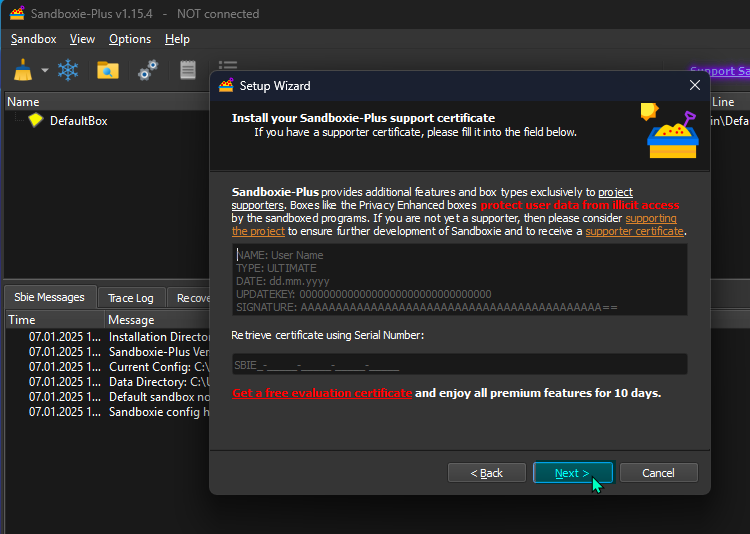This screenshot has width=750, height=534.
Task: Cancel the Setup Wizard
Action: tap(658, 473)
